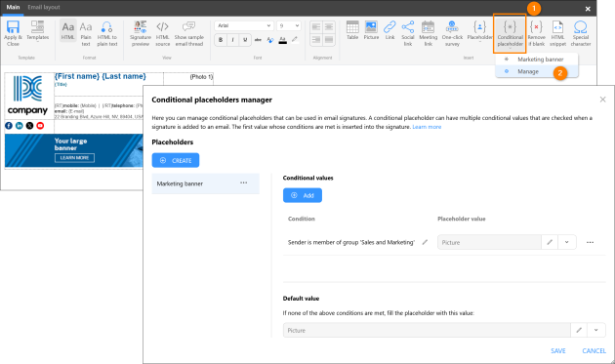The height and width of the screenshot is (364, 615).
Task: Select Marketing banner in placeholders list
Action: tap(206, 183)
